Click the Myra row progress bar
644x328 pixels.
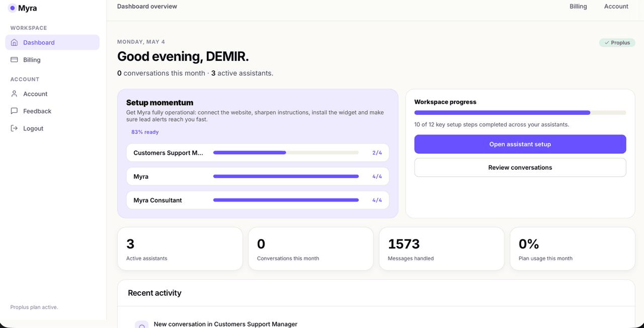286,176
